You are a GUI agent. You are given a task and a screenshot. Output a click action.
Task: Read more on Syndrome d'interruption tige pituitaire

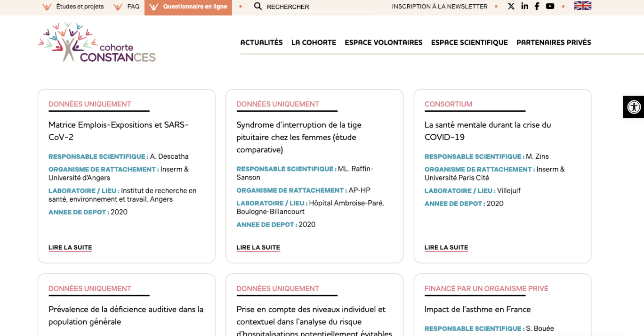[258, 247]
